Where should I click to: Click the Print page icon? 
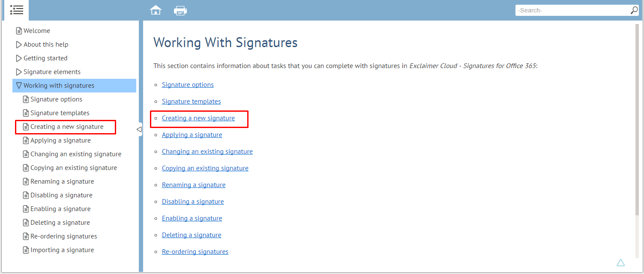tap(180, 10)
